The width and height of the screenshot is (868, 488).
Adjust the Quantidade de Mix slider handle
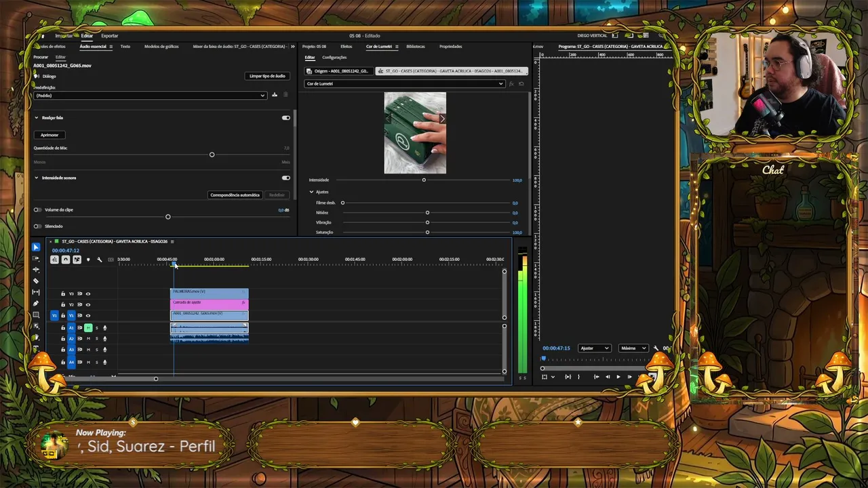tap(212, 155)
